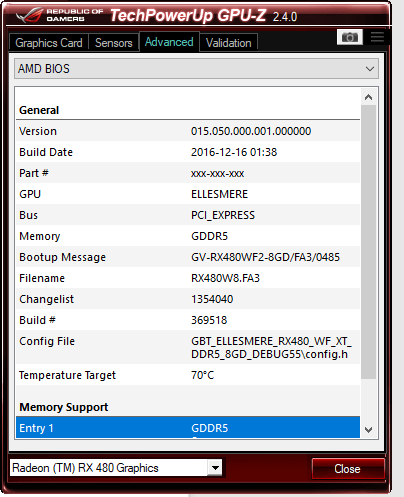The image size is (404, 497).
Task: Click the vertical scrollbar thumb
Action: (x=368, y=242)
